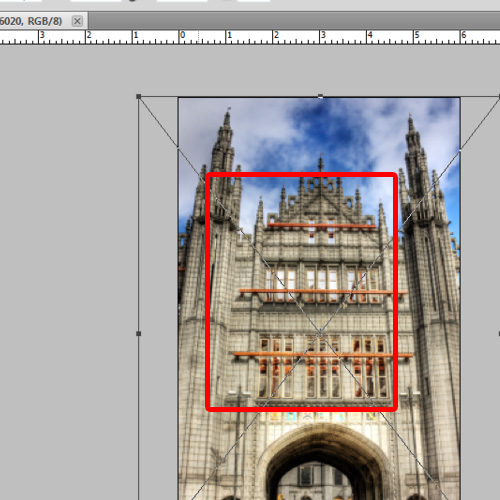Click the zero mark on horizontal ruler

point(183,35)
